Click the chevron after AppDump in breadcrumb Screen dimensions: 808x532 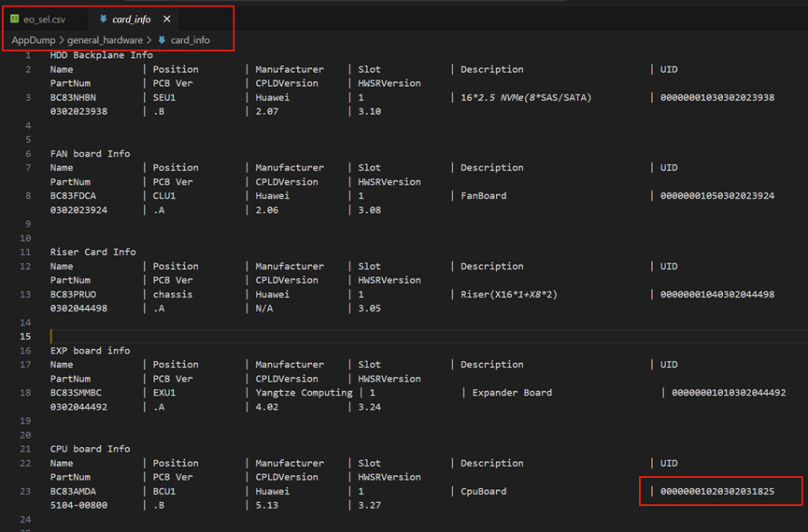pyautogui.click(x=61, y=40)
